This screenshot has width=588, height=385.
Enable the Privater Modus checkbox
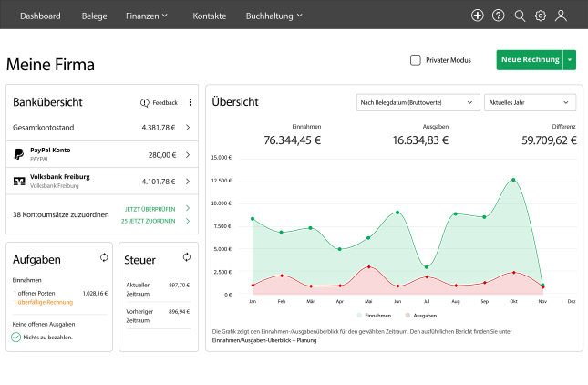(416, 60)
